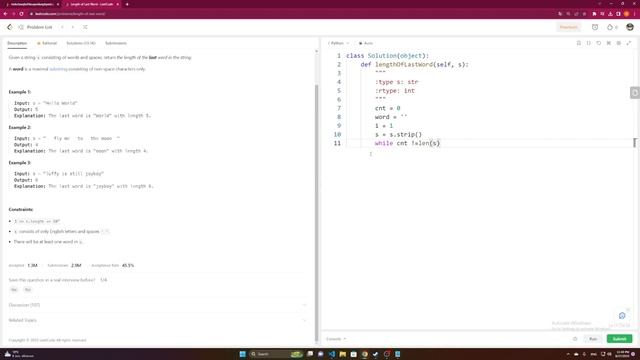This screenshot has width=640, height=360.
Task: Expand editor to fullscreen
Action: click(629, 43)
